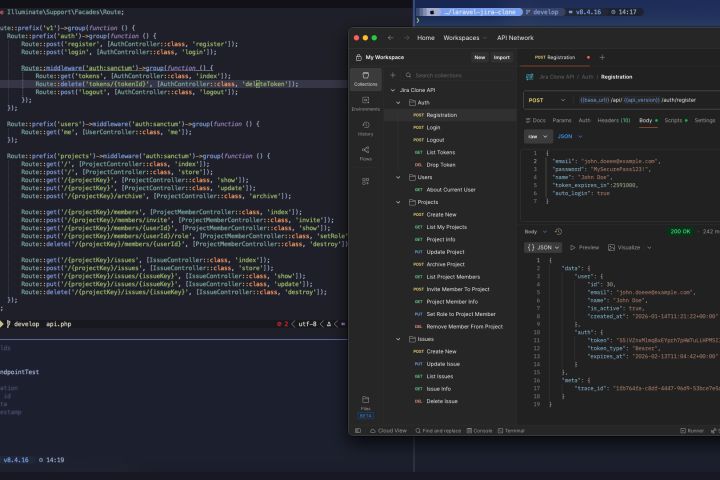Switch to the Docs request tab

535,120
